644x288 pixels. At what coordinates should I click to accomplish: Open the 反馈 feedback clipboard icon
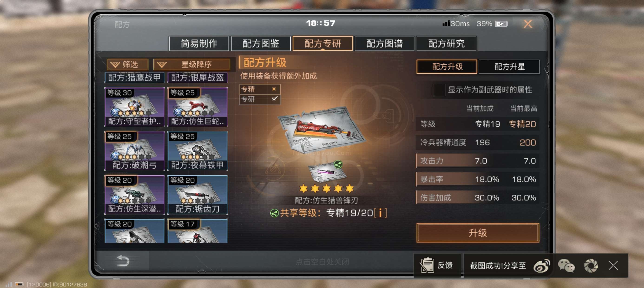(x=427, y=265)
